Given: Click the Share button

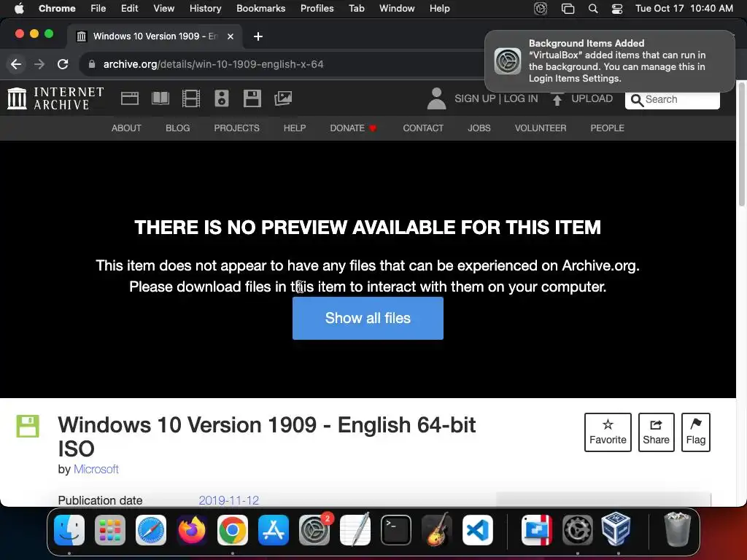Looking at the screenshot, I should point(656,432).
